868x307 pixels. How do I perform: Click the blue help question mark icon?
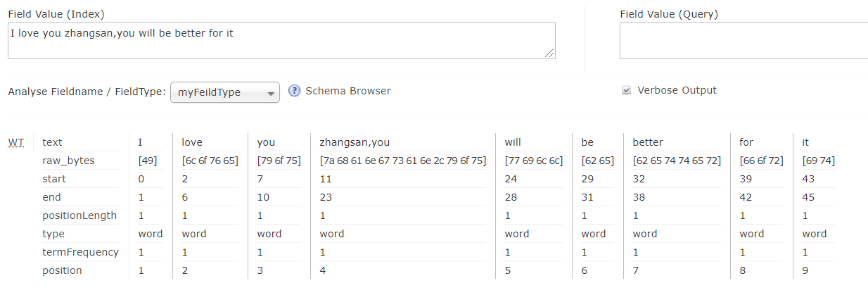click(295, 91)
